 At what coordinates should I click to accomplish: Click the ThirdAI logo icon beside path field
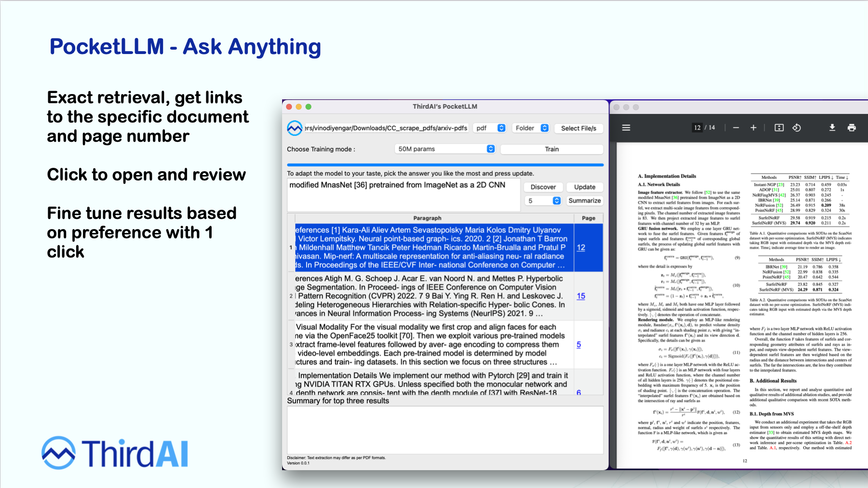coord(295,128)
